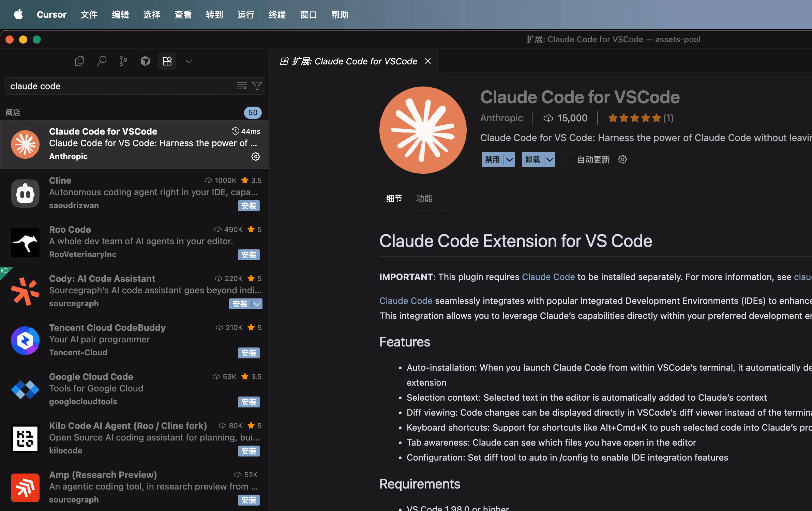Toggle the 自动更新 checkbox
The width and height of the screenshot is (812, 511).
click(568, 159)
